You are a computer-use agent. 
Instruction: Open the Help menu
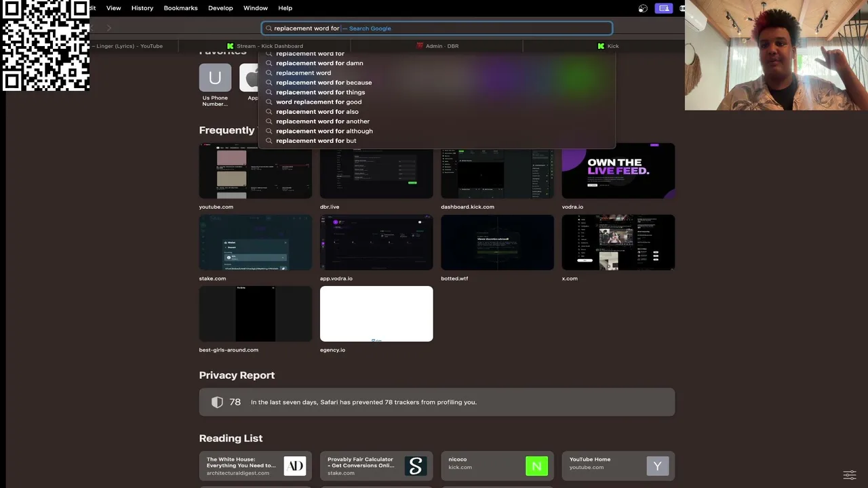click(x=285, y=8)
